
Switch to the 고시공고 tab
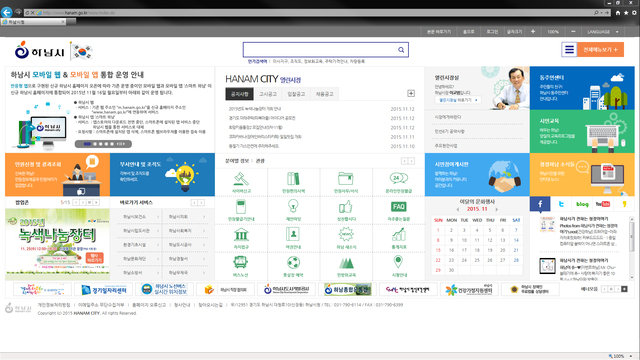(268, 94)
